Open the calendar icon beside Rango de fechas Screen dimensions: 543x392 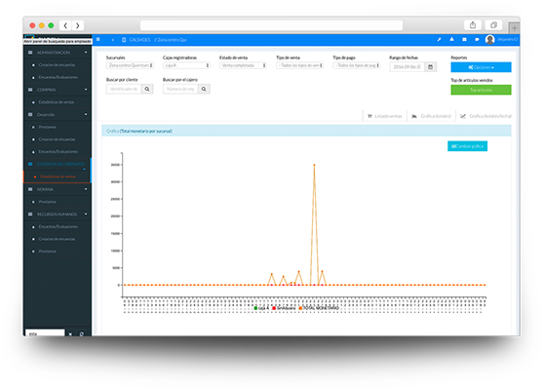point(431,67)
